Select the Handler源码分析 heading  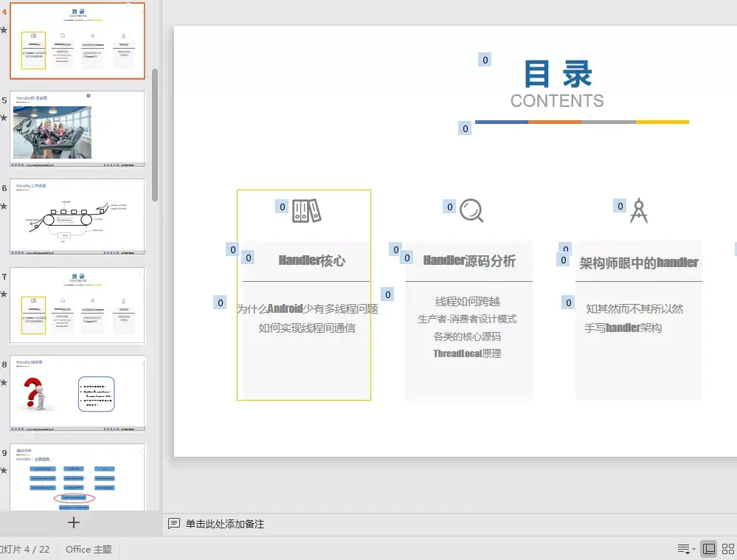[469, 260]
